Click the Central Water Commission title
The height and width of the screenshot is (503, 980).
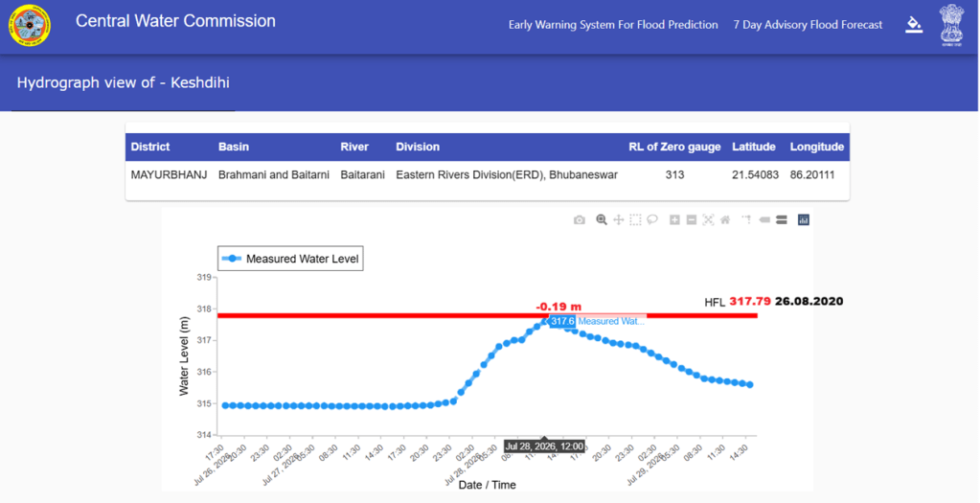click(x=175, y=21)
